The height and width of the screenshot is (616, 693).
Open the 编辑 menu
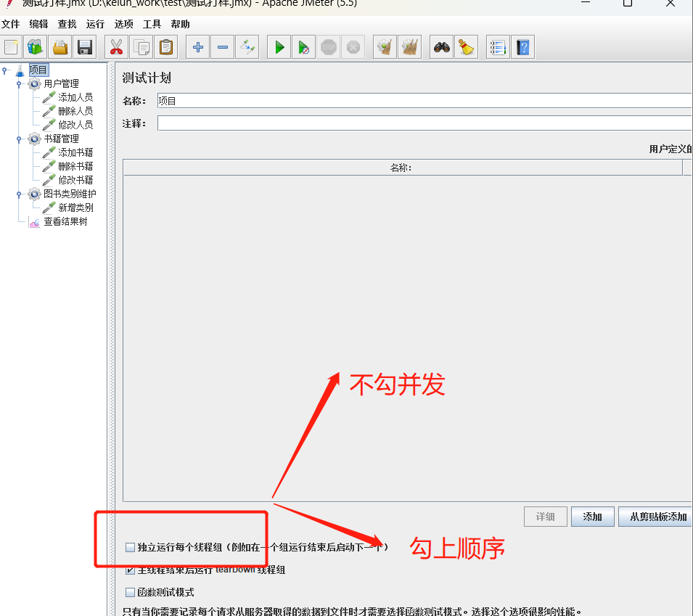coord(38,24)
